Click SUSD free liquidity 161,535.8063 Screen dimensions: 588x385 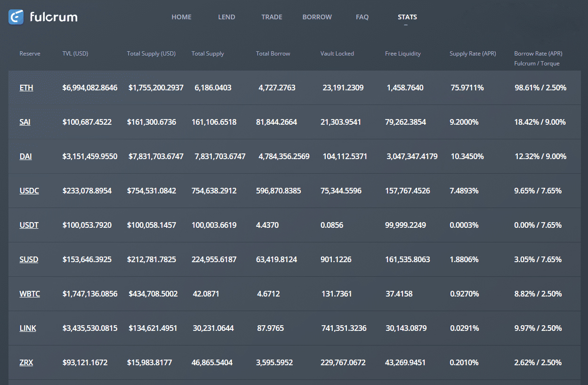tap(408, 259)
